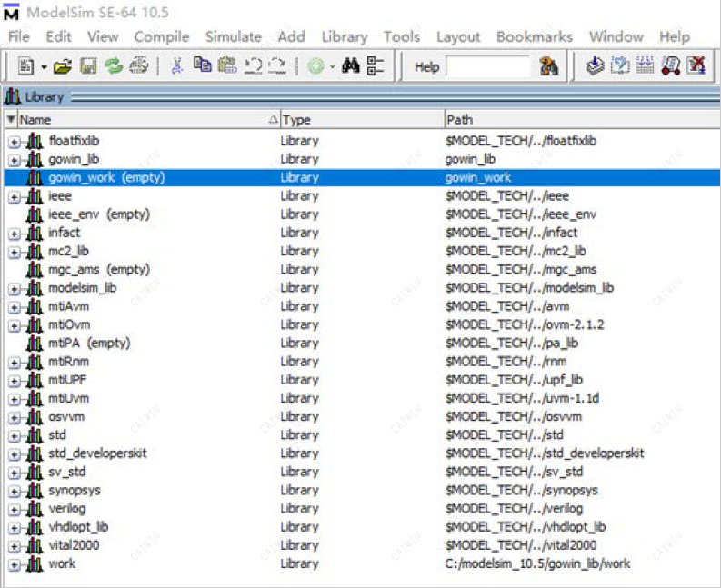Click the Simulate toolbar icon
This screenshot has width=721, height=588.
click(x=645, y=65)
